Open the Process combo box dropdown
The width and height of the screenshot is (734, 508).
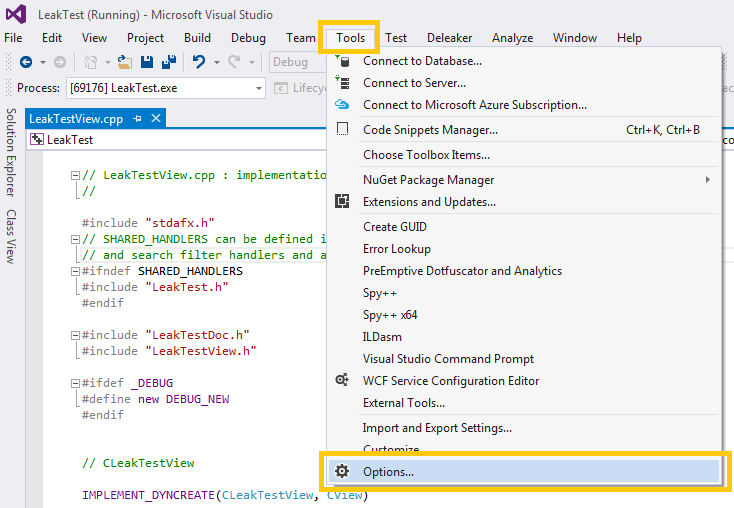(x=258, y=88)
